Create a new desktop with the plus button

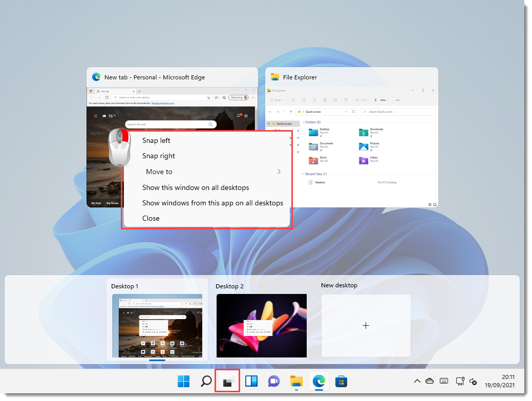(x=366, y=325)
